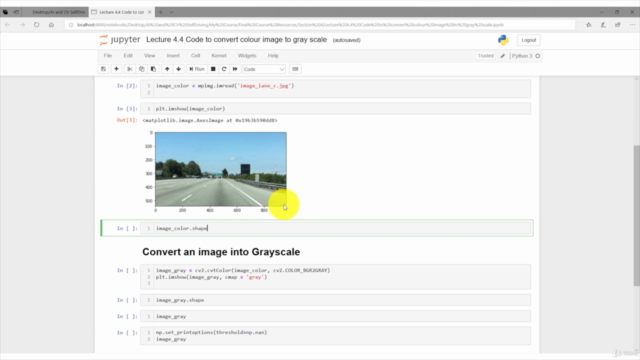Screen dimensions: 640x360
Task: Insert a new cell below with plus icon
Action: [x=116, y=69]
